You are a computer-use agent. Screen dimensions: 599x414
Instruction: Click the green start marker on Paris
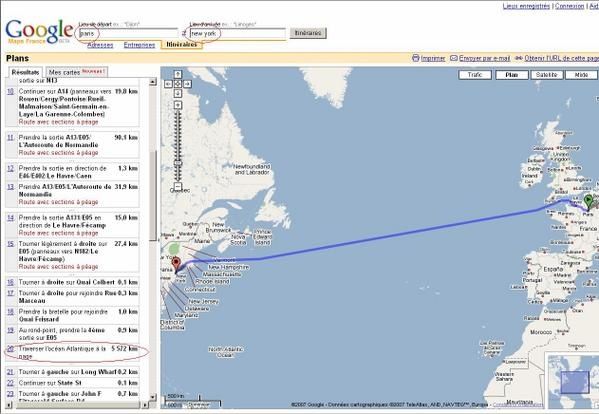click(588, 202)
